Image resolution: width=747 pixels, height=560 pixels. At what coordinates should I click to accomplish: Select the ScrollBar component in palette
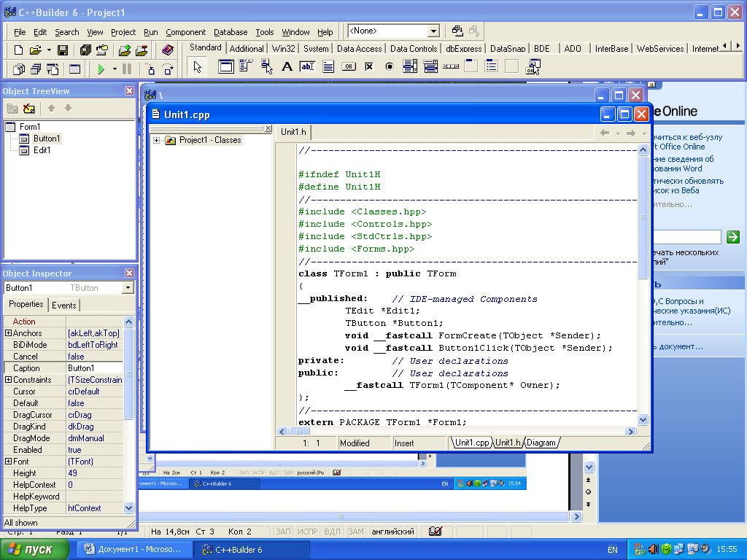tap(451, 66)
